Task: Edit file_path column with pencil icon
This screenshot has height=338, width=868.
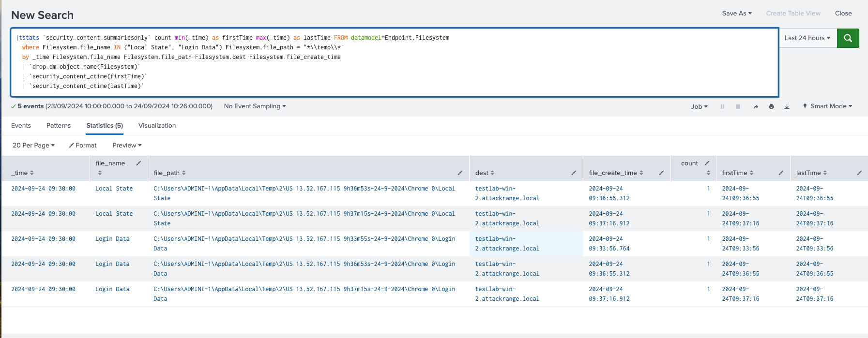Action: [x=460, y=173]
